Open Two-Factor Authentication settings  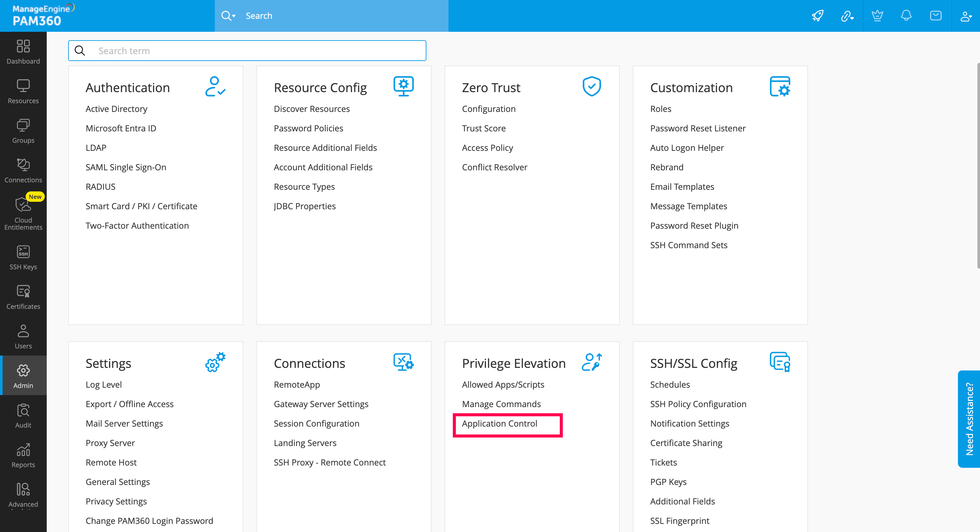pyautogui.click(x=137, y=225)
